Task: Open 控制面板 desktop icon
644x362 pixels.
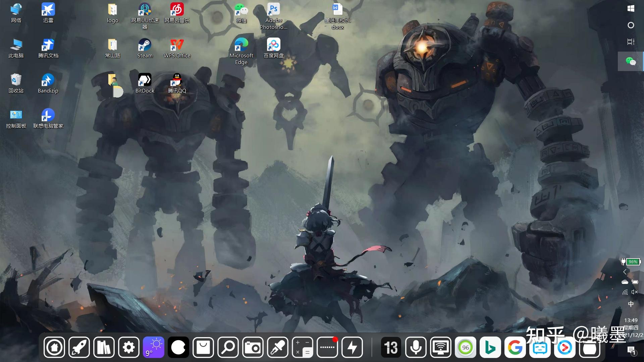Action: pos(16,119)
